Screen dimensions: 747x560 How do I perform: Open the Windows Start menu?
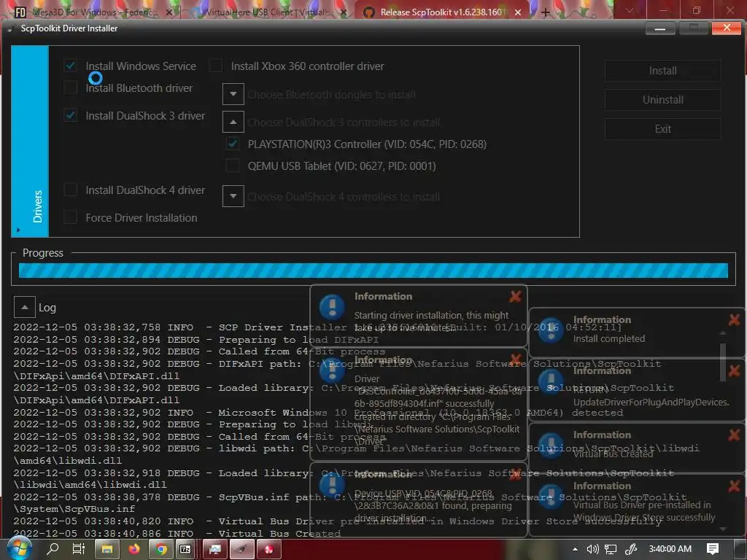(x=19, y=548)
